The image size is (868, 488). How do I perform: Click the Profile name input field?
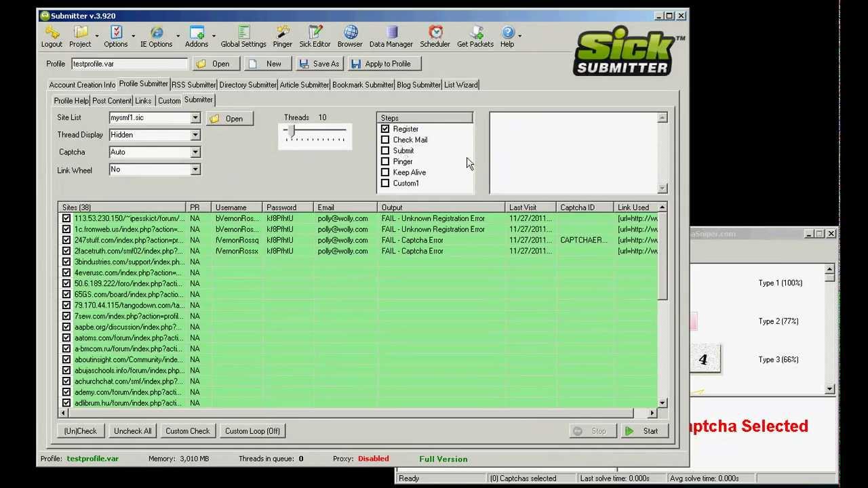(130, 64)
